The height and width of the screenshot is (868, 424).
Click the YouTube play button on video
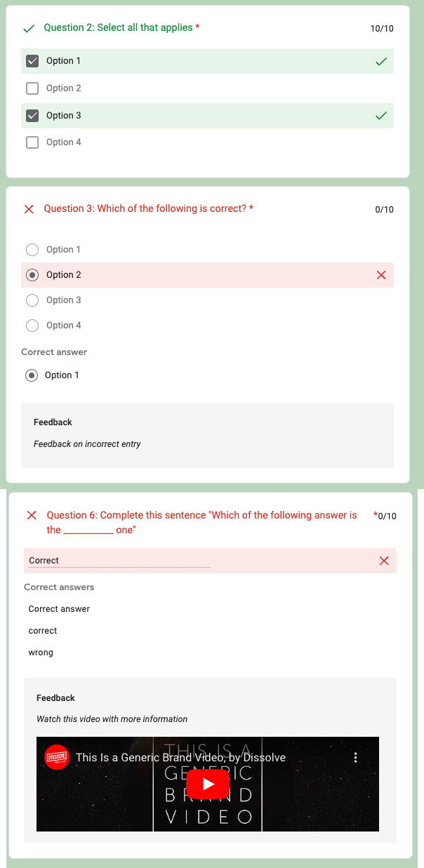(208, 784)
